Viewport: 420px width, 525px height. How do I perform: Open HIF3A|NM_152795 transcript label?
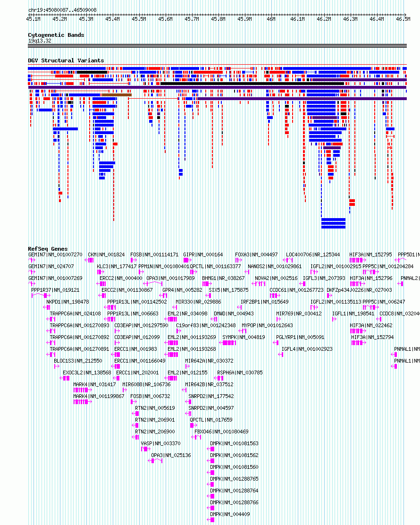pos(370,254)
